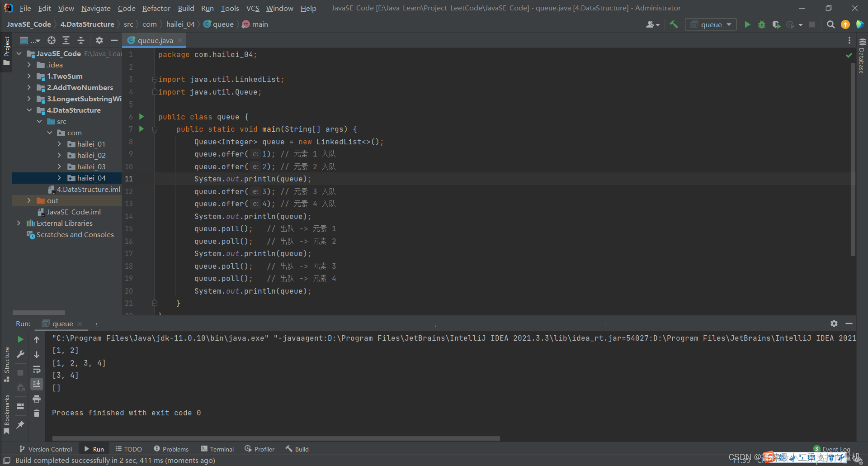The width and height of the screenshot is (868, 466).
Task: Toggle tool window quick access icon in status bar
Action: 7,460
